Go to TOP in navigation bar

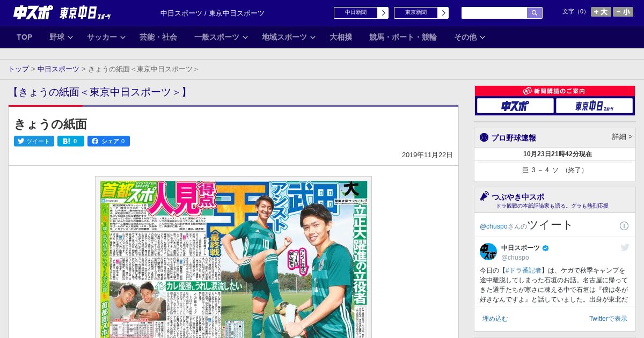coord(25,37)
